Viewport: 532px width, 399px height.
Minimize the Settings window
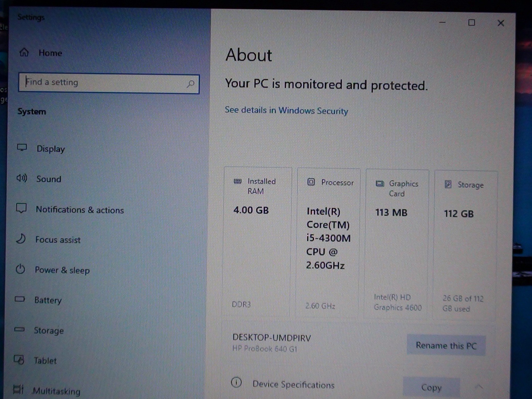[x=442, y=22]
